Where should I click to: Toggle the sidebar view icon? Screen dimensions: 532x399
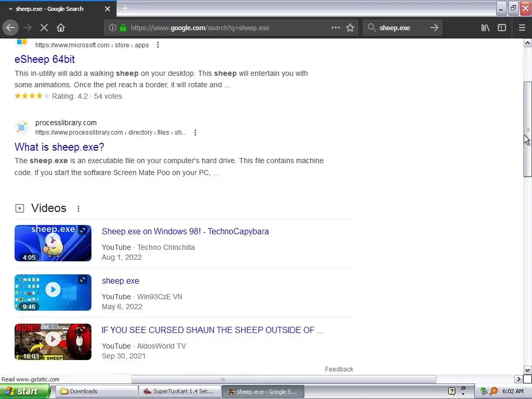[x=502, y=28]
